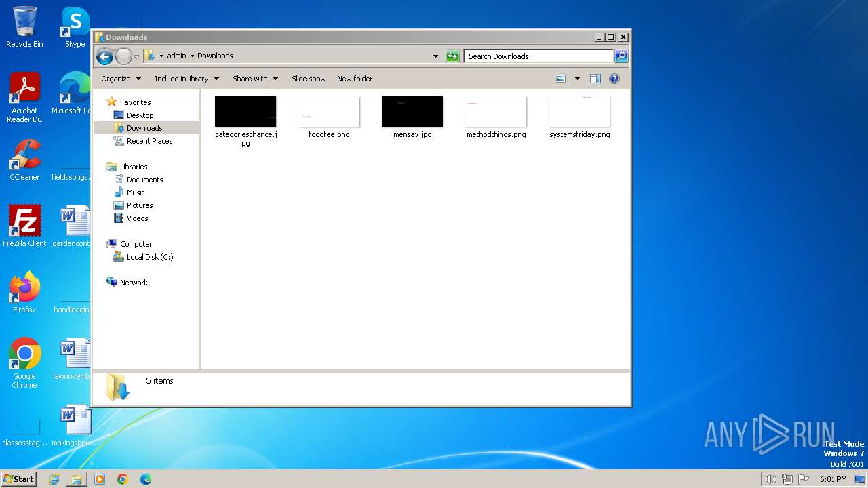Select methodthings.png thumbnail
The image size is (868, 488).
point(496,112)
